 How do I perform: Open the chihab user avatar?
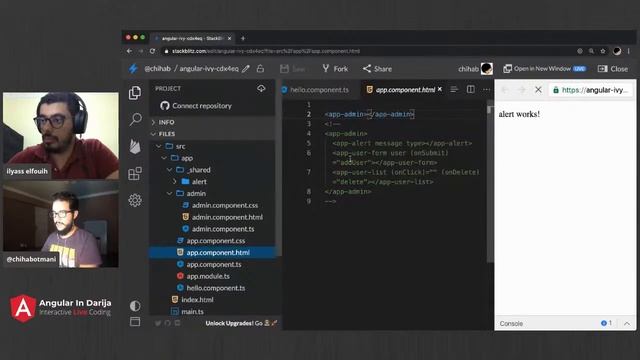(x=487, y=69)
